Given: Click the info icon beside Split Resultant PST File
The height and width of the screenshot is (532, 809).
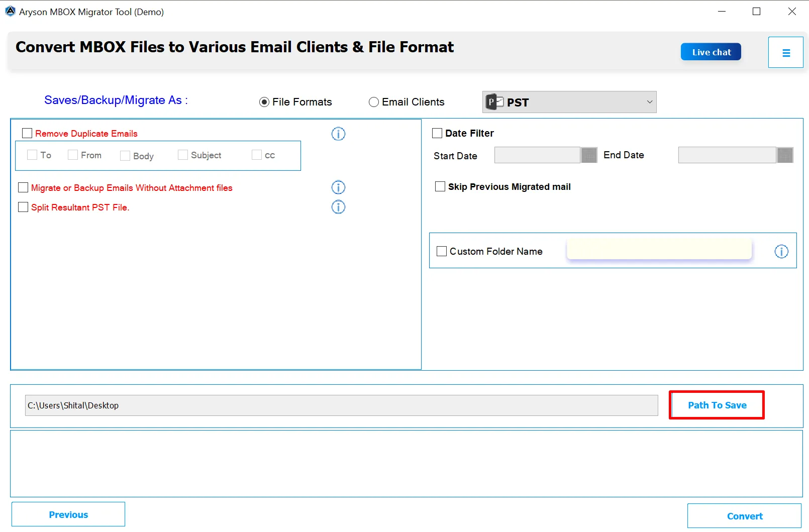Looking at the screenshot, I should pyautogui.click(x=338, y=207).
